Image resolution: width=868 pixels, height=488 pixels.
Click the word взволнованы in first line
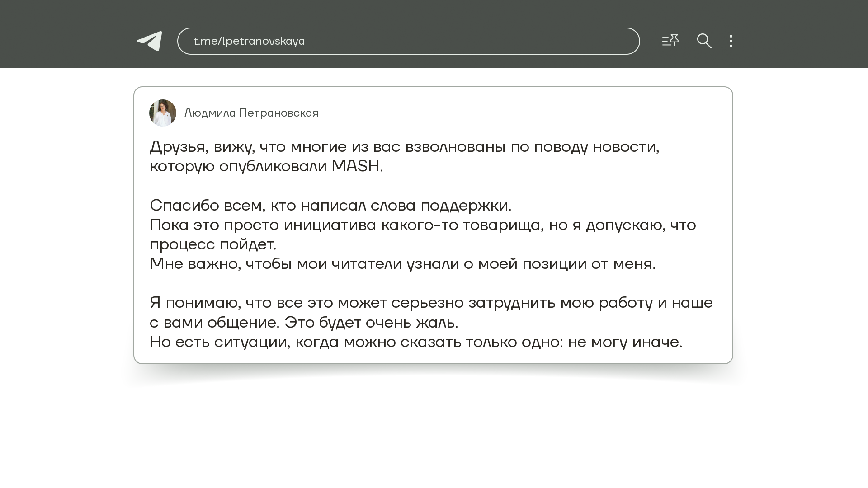[455, 147]
